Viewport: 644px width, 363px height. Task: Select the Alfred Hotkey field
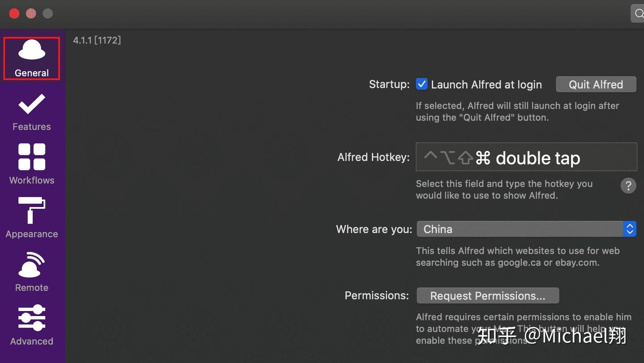(x=526, y=157)
